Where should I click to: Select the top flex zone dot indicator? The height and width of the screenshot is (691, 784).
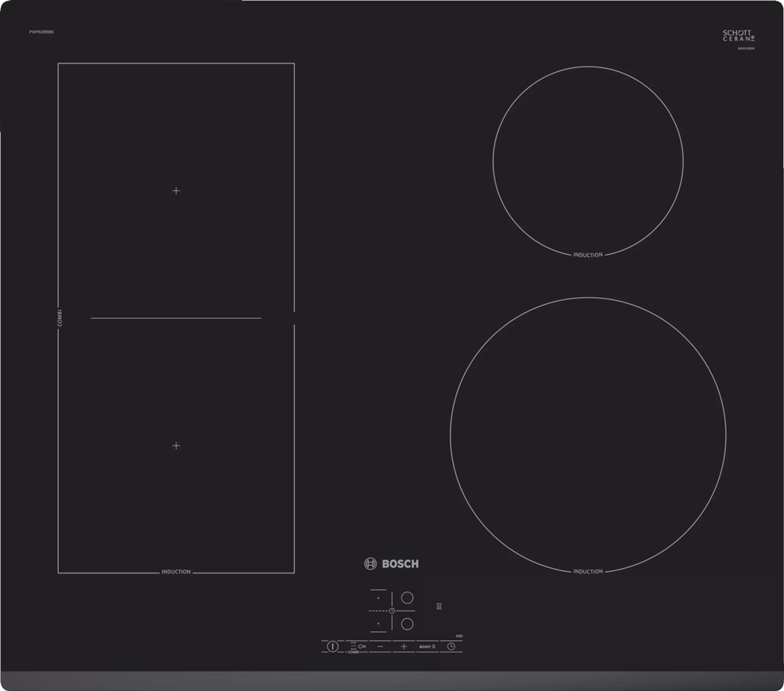tap(379, 598)
